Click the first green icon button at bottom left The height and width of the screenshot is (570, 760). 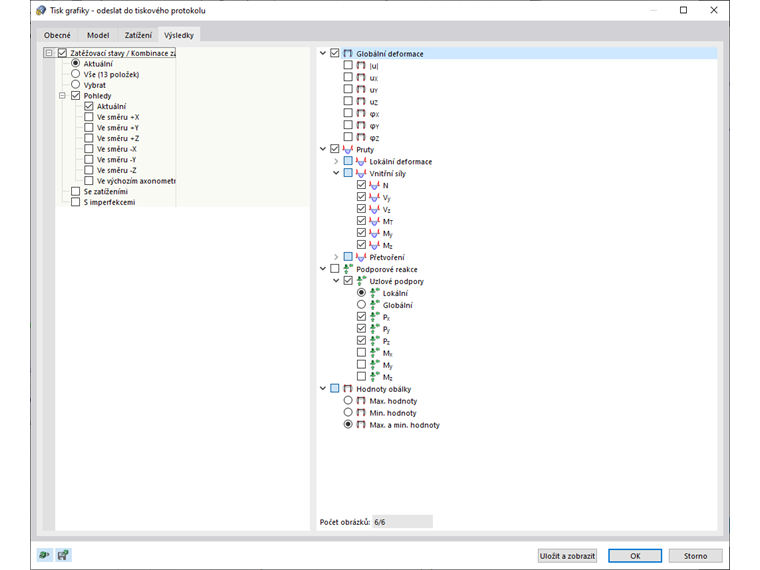click(x=45, y=555)
